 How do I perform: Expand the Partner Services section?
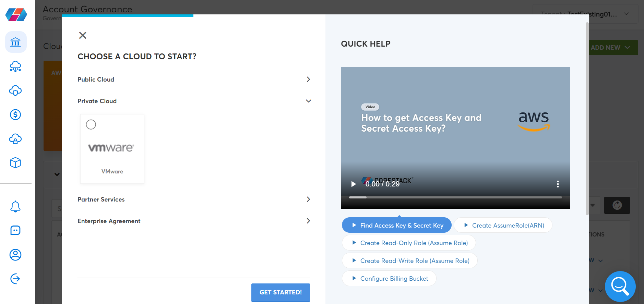point(194,199)
